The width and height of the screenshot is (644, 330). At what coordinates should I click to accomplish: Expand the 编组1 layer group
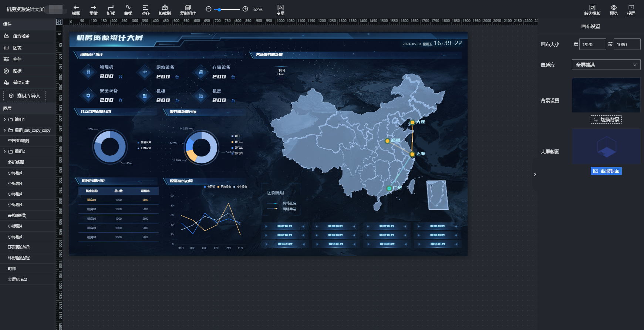[x=5, y=119]
